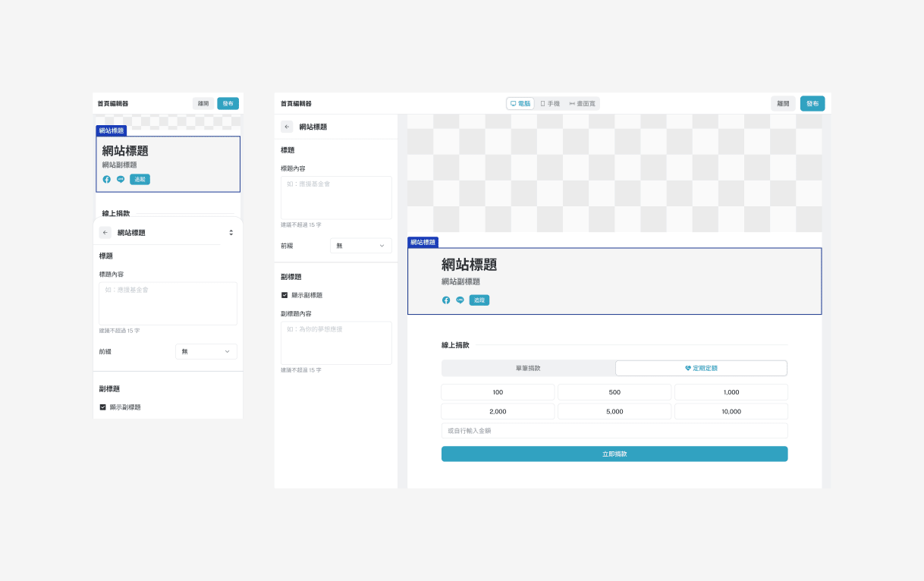
Task: Switch to the 手機 mobile view tab
Action: point(550,104)
